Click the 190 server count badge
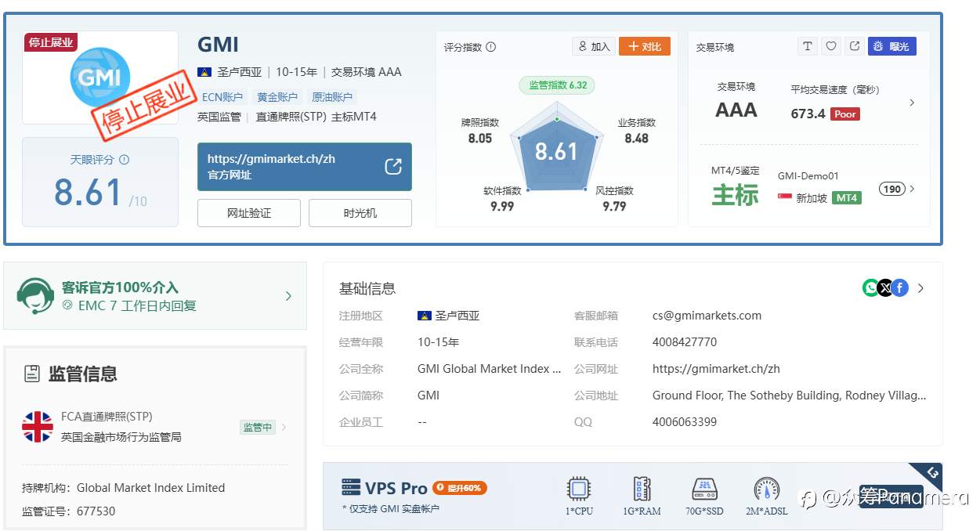Screen dimensions: 980x531 point(892,189)
